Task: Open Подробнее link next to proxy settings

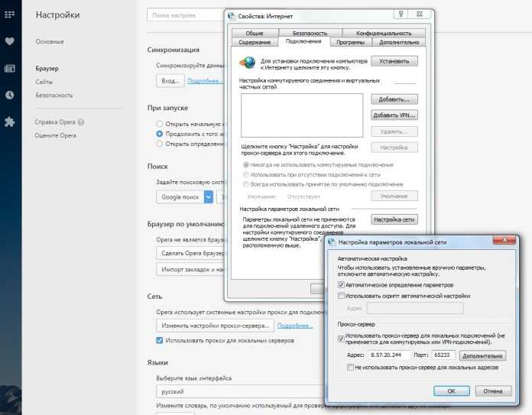Action: (295, 326)
